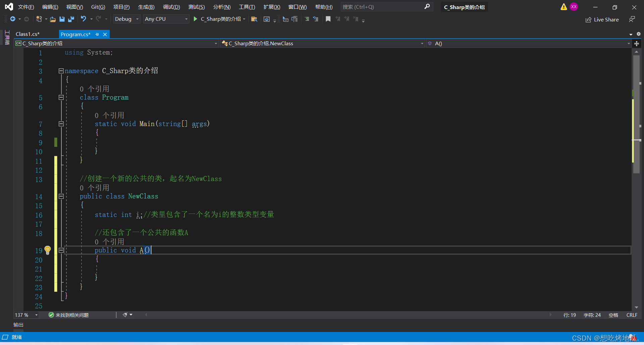Image resolution: width=644 pixels, height=345 pixels.
Task: Open the 工具箱 toolbox side tab
Action: (x=7, y=38)
